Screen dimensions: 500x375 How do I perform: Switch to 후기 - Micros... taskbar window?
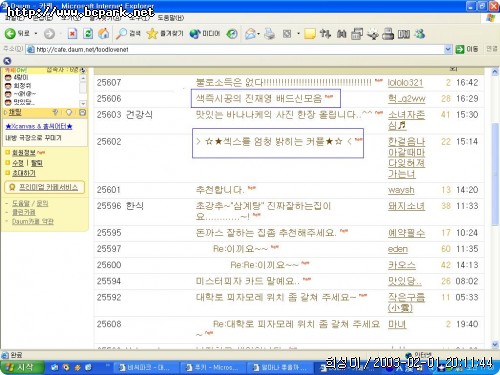[213, 367]
